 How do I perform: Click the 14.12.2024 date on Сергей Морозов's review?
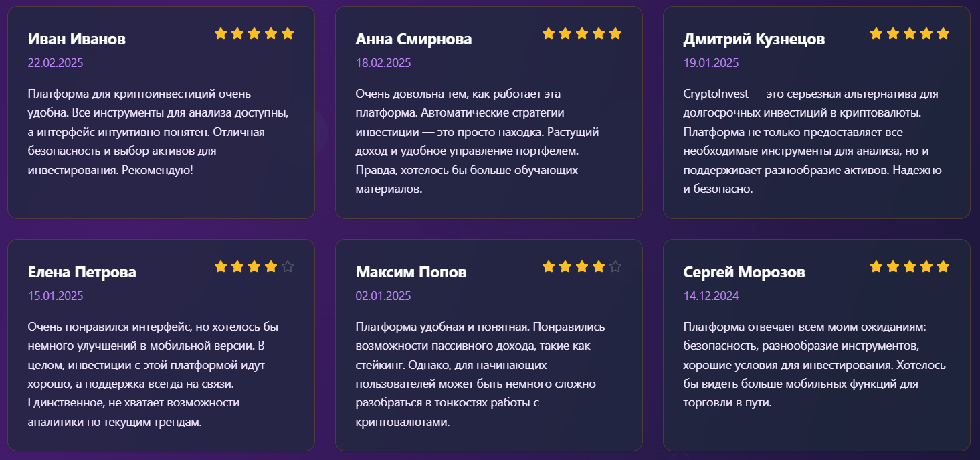[x=711, y=296]
